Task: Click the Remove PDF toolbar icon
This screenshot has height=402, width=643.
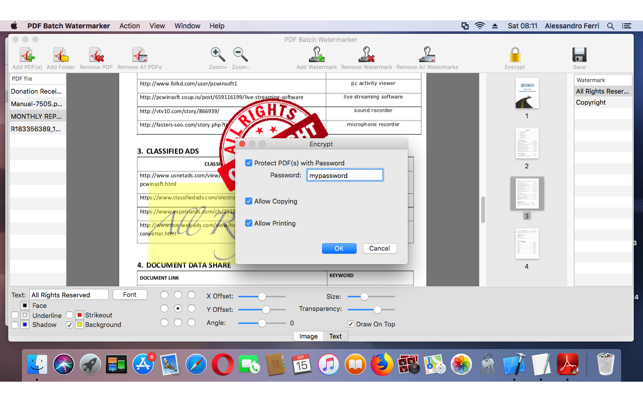Action: (x=96, y=55)
